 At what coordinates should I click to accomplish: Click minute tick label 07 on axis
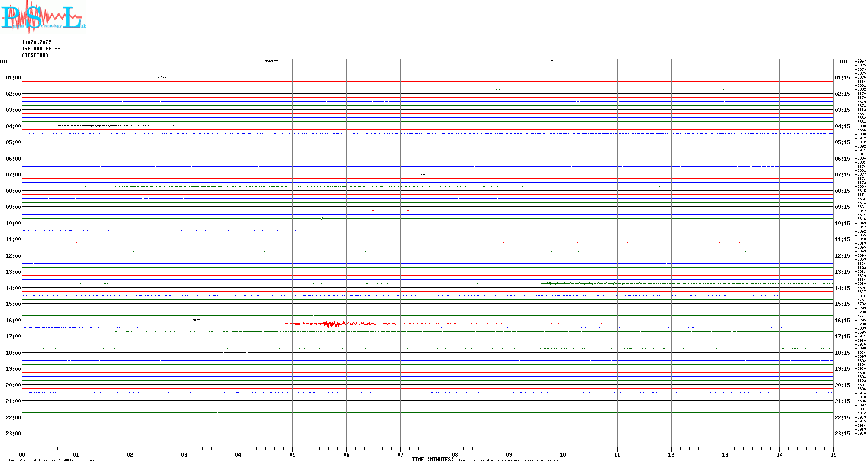point(401,454)
